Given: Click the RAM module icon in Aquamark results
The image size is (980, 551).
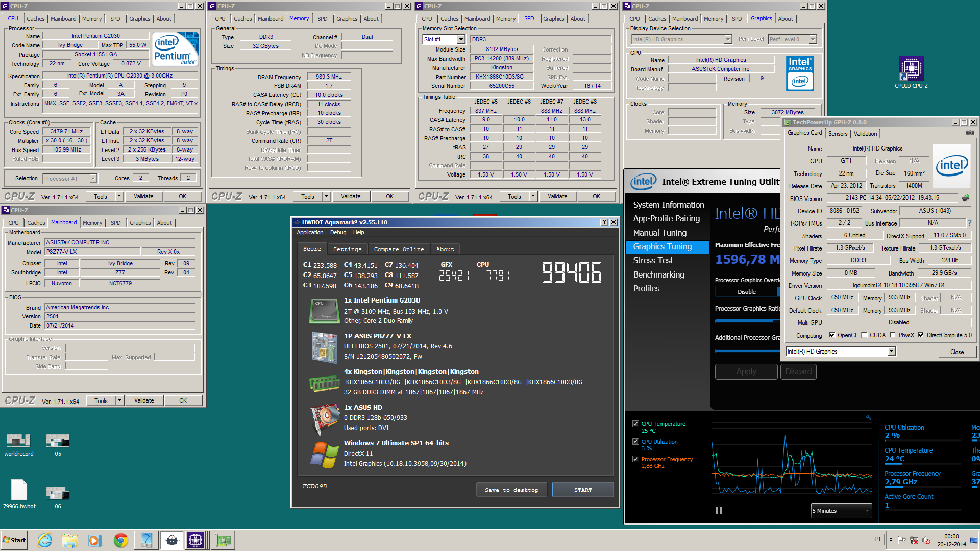Looking at the screenshot, I should [x=324, y=383].
